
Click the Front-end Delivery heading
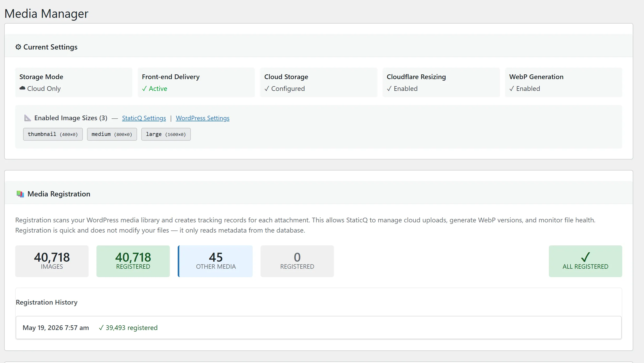pos(171,77)
